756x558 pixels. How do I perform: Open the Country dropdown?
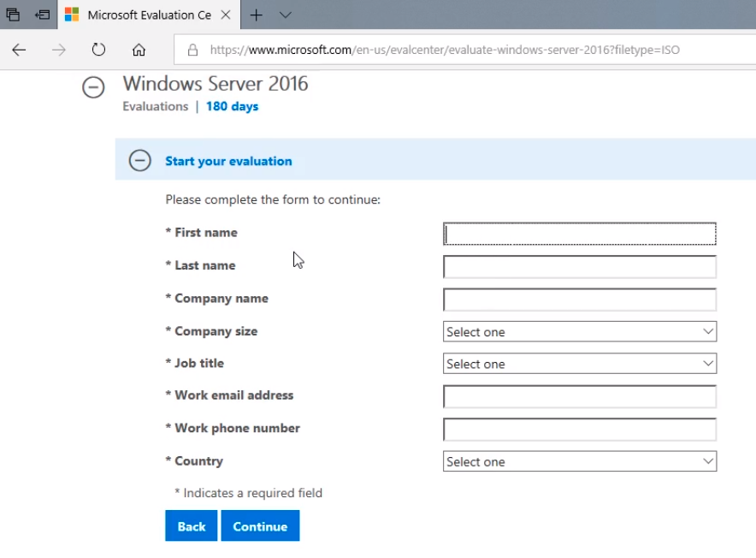point(580,461)
